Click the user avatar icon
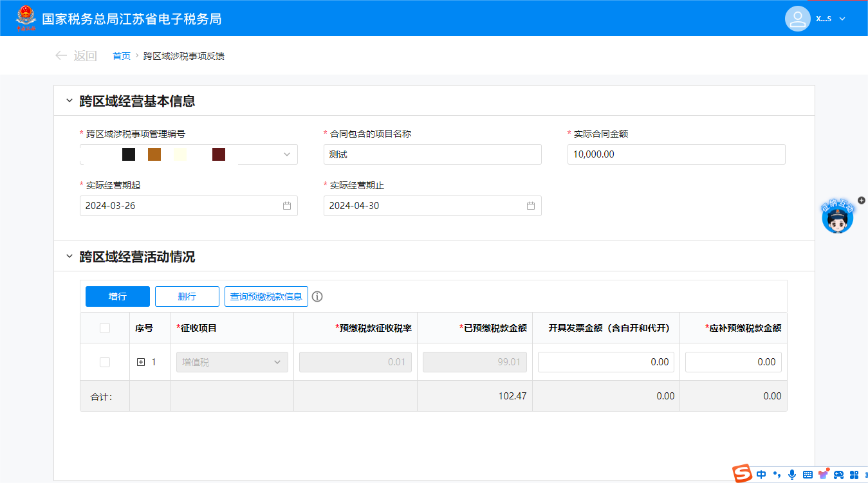868x483 pixels. [797, 19]
